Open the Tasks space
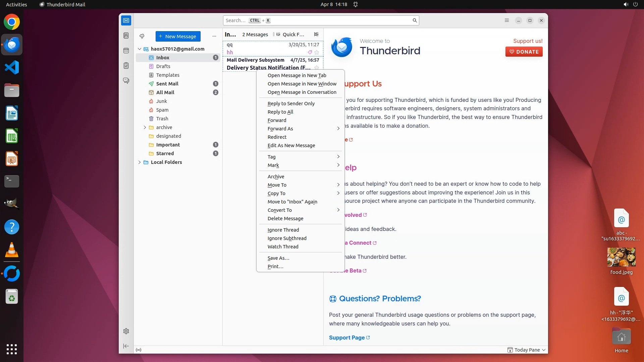The width and height of the screenshot is (644, 362). [126, 66]
